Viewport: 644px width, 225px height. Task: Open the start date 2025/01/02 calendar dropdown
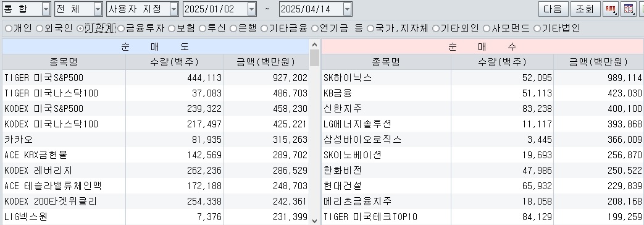(252, 9)
